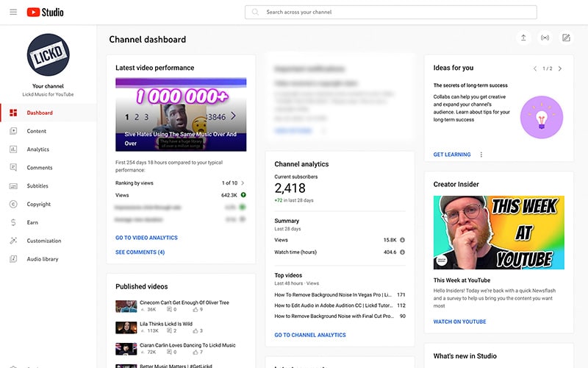This screenshot has width=588, height=368.
Task: Open This Week at YouTube thumbnail
Action: (499, 233)
